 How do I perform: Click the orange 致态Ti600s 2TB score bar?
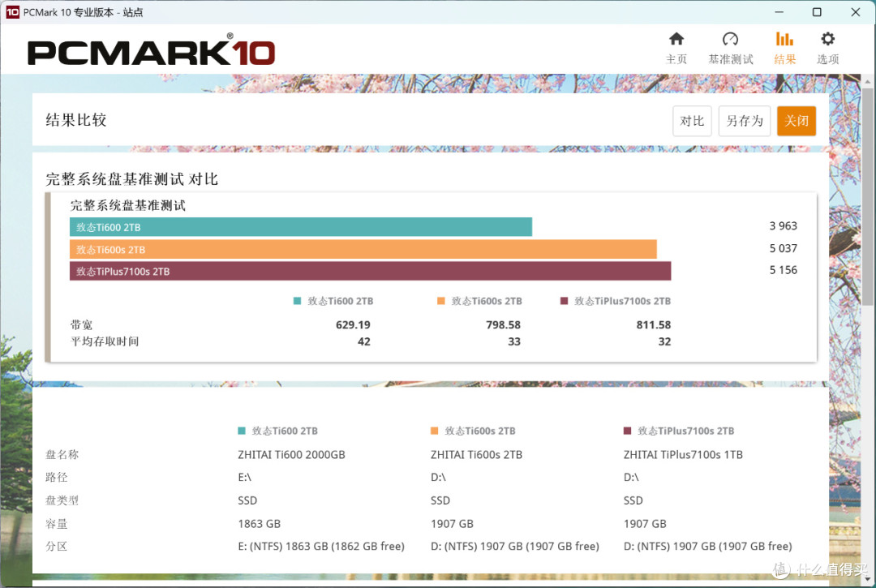point(363,249)
